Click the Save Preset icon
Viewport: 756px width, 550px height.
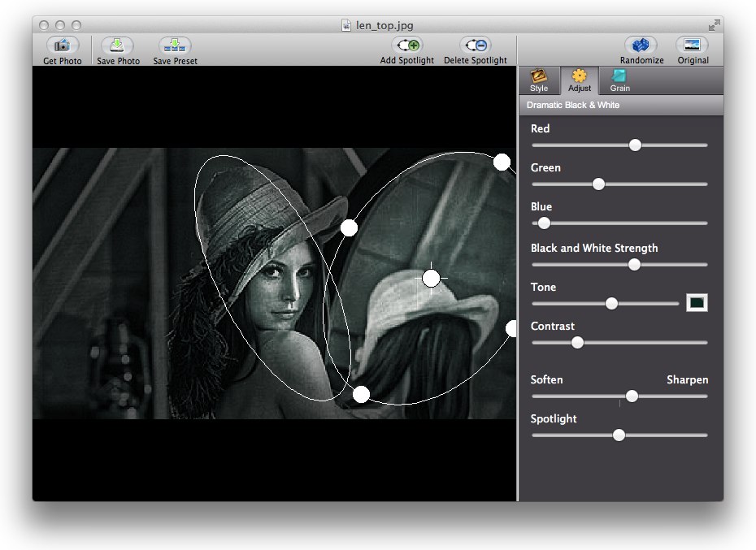[175, 46]
